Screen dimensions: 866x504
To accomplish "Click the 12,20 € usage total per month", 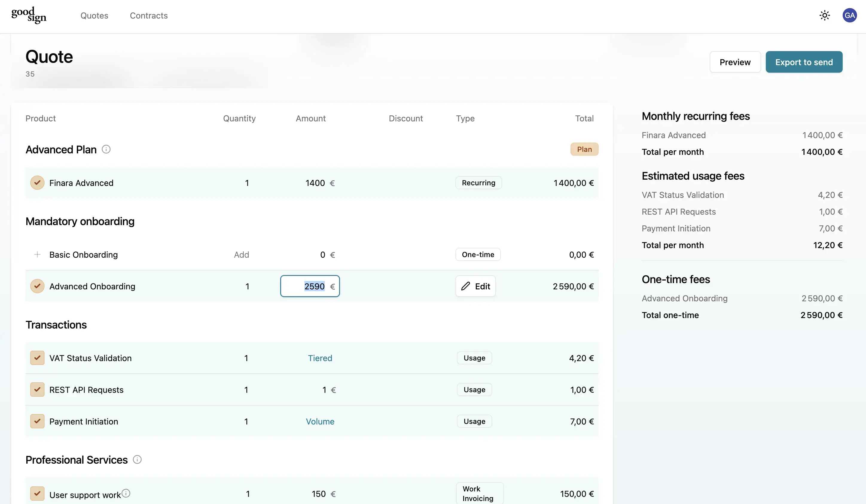I will pyautogui.click(x=827, y=245).
